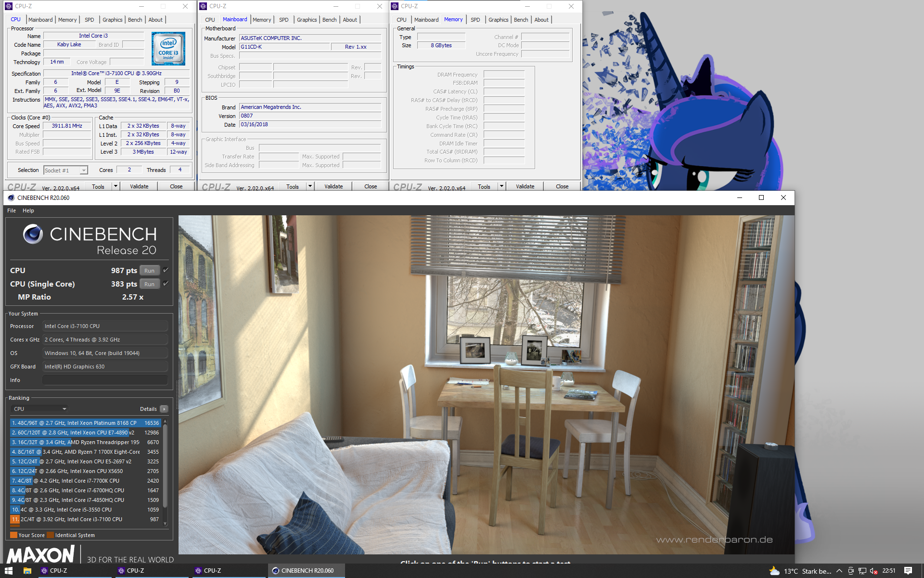
Task: Click the Memory CPU-Z window title icon
Action: (x=395, y=6)
